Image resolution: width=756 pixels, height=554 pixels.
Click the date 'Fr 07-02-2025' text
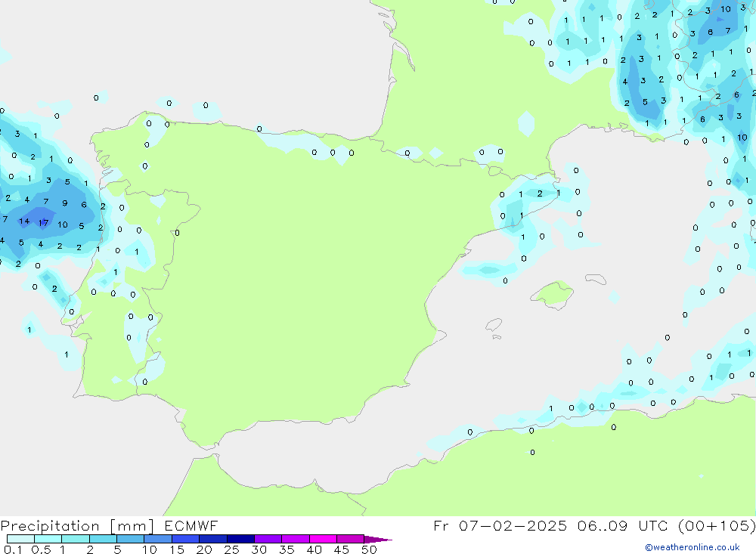coord(500,525)
